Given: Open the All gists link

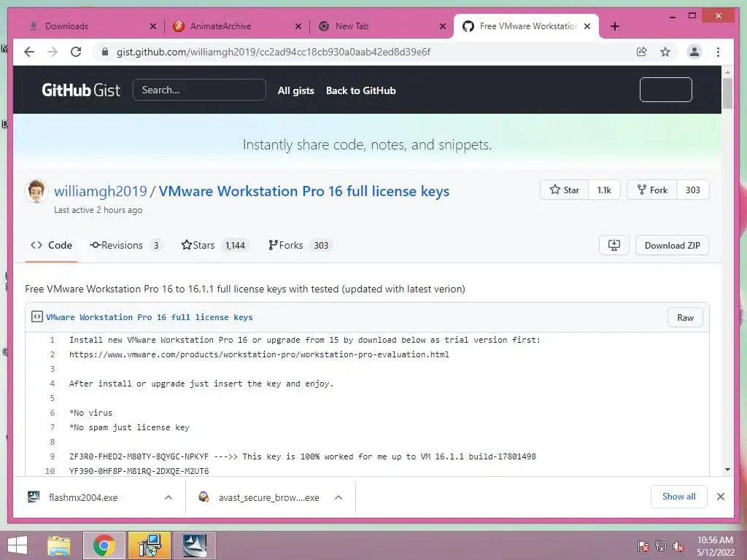Looking at the screenshot, I should [296, 90].
